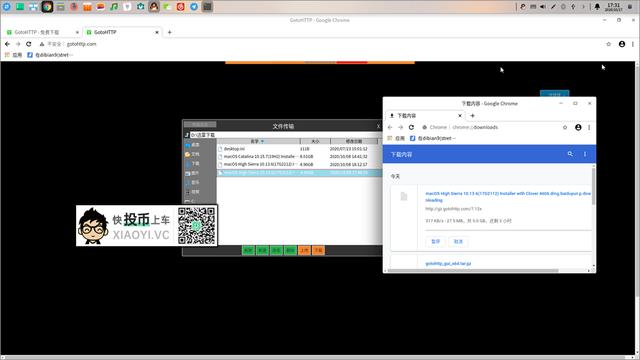Open the downloads page three-dot menu
Viewport: 640px width, 360px height.
(x=585, y=154)
